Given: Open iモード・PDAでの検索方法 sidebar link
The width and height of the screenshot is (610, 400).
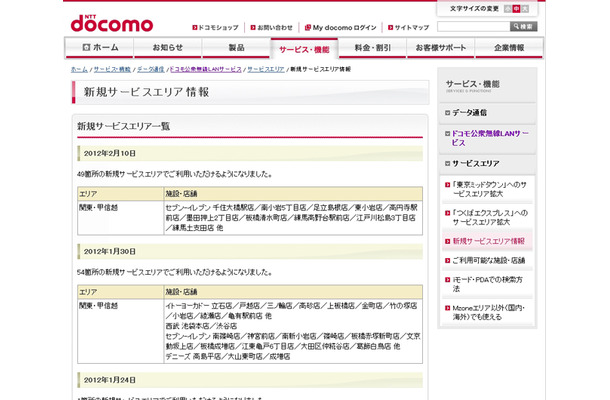Looking at the screenshot, I should 487,284.
